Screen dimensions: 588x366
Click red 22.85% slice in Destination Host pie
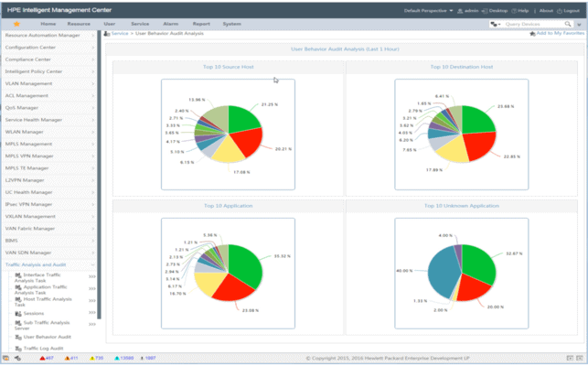click(480, 145)
